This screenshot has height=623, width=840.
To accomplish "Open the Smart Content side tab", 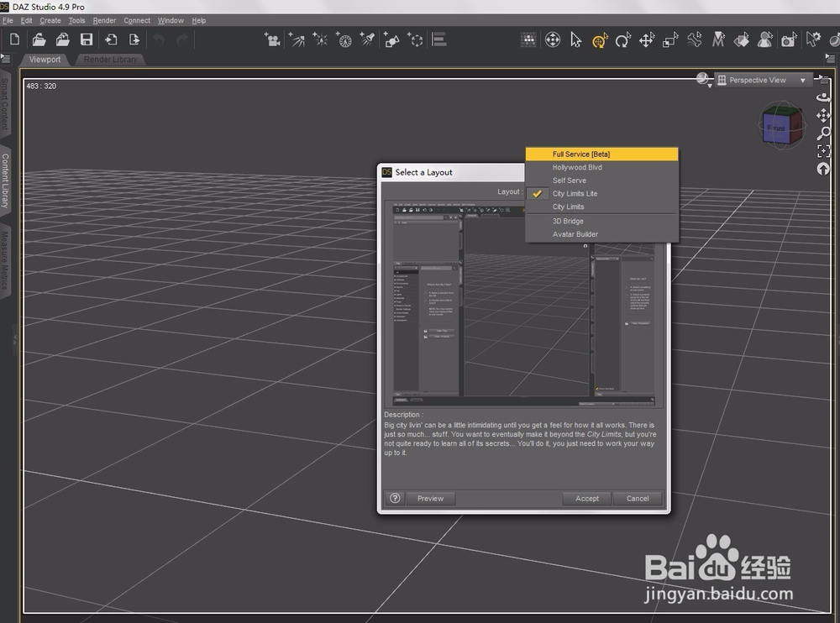I will click(5, 104).
